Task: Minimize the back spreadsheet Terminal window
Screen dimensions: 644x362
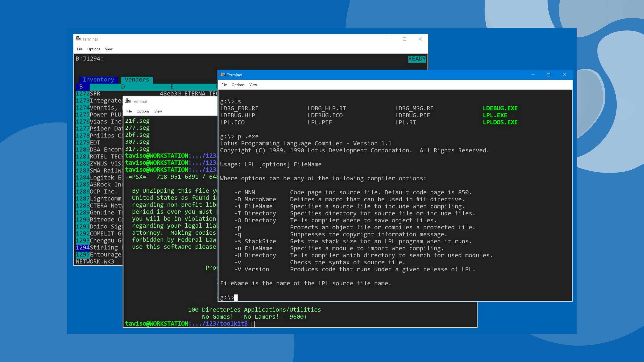Action: (x=388, y=39)
